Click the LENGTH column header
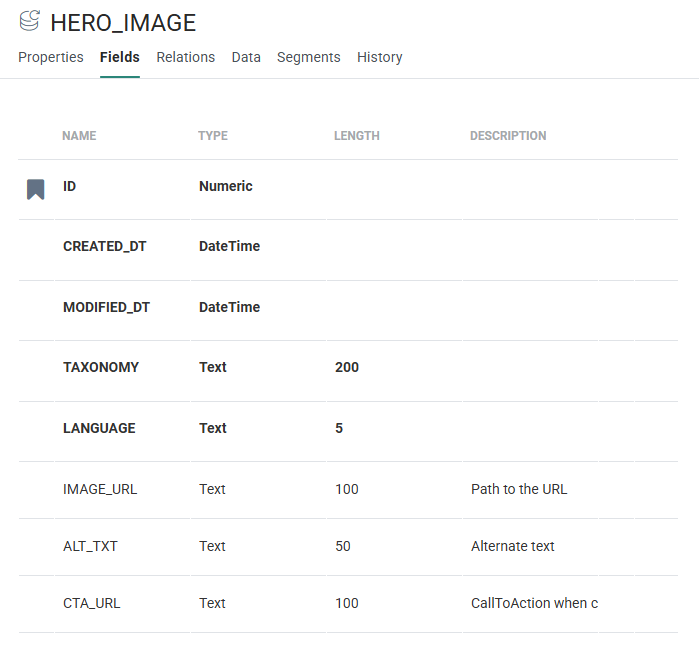 click(x=357, y=136)
